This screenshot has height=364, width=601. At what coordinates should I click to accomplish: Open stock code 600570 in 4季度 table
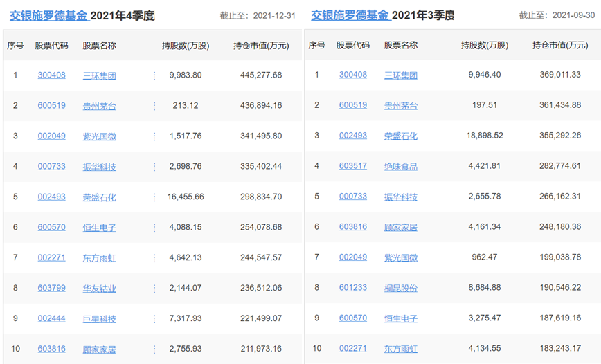coord(52,227)
